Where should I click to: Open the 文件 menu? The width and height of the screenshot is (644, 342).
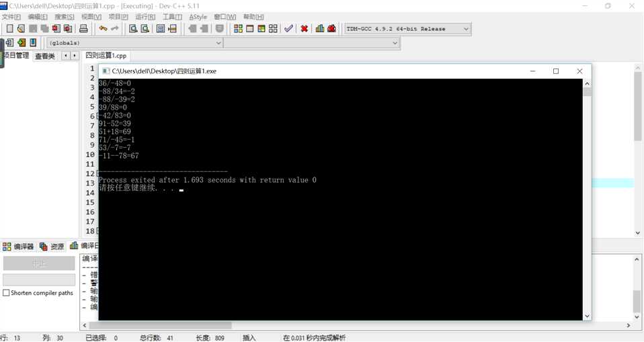pos(11,17)
